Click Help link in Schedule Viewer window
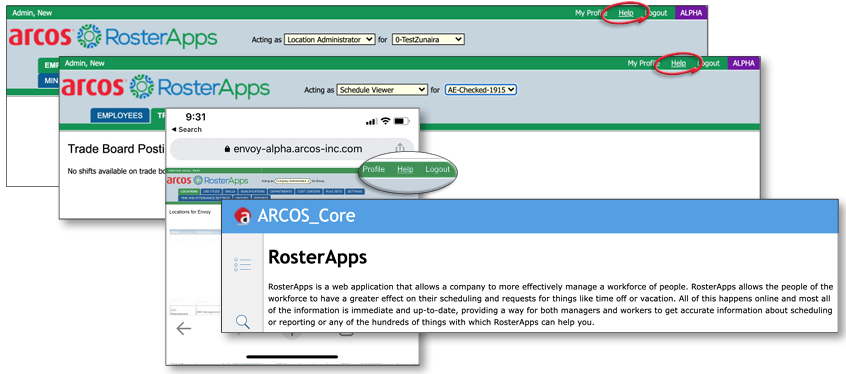Viewport: 846px width, 374px height. (678, 63)
